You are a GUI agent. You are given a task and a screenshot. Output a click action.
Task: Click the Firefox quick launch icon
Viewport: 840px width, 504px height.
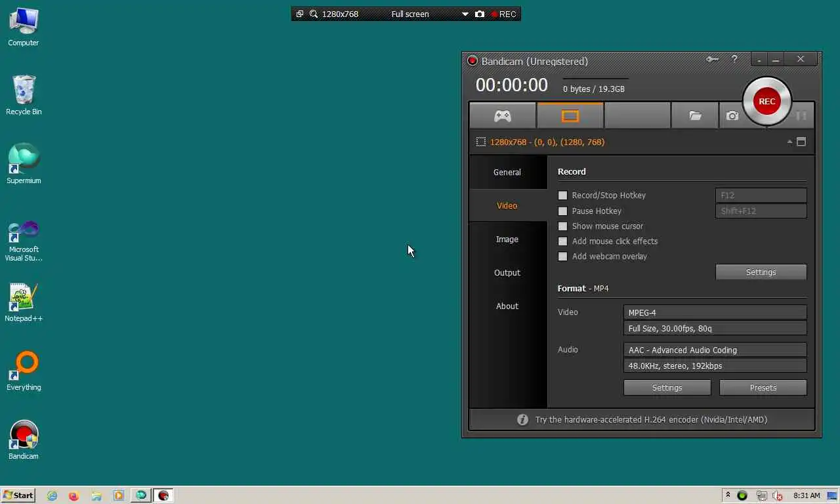point(73,495)
